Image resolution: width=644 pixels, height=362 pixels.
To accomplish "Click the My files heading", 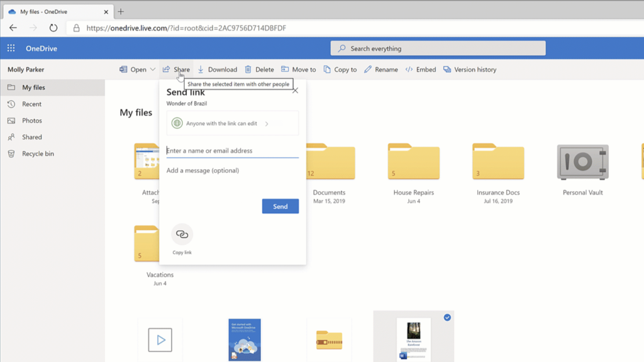I will click(136, 112).
